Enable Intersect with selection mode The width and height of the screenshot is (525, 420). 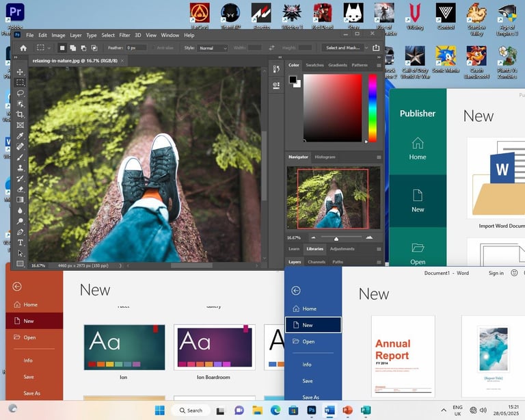[94, 48]
